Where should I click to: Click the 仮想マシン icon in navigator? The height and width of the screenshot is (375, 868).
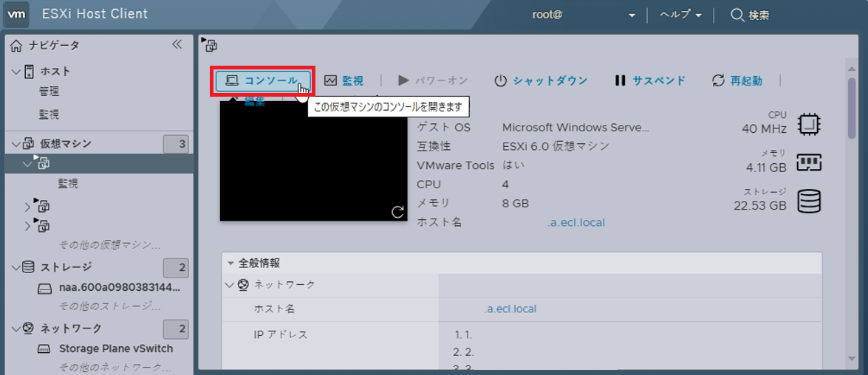point(29,145)
